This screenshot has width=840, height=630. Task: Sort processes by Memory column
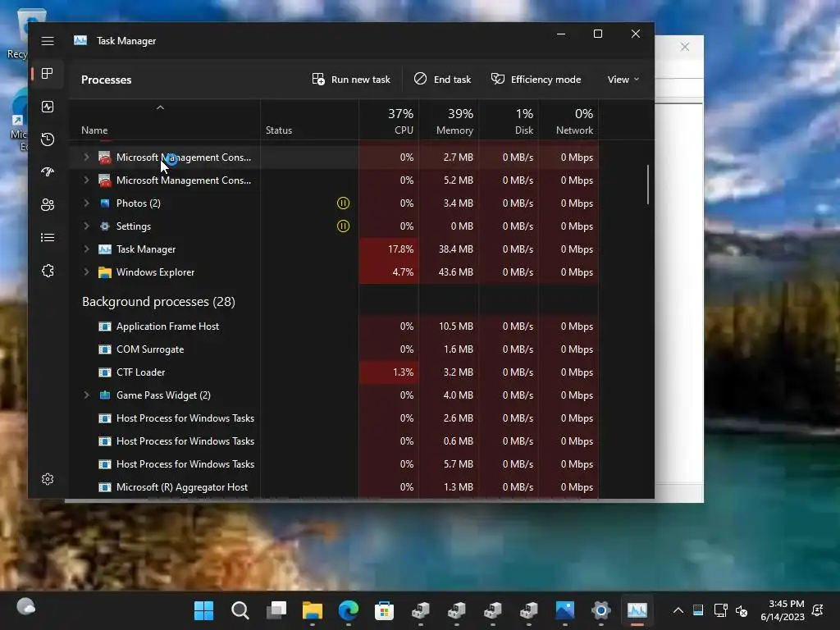(x=449, y=121)
